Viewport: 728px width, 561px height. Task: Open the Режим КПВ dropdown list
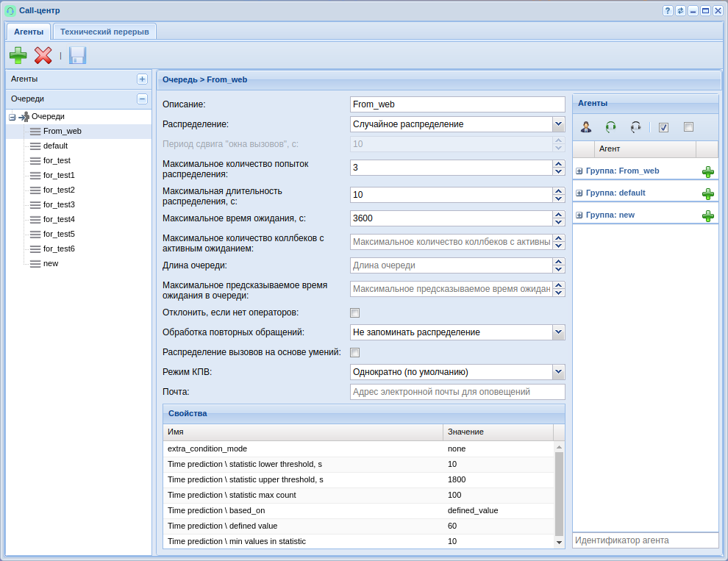click(558, 372)
